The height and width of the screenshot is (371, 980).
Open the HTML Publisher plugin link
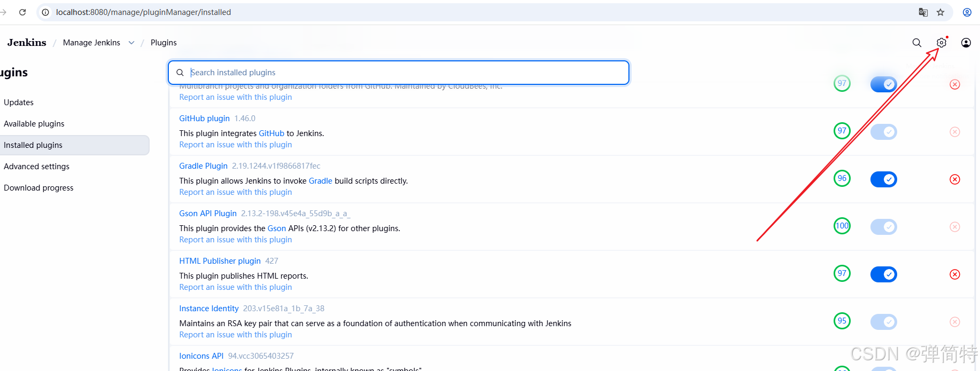click(x=220, y=261)
